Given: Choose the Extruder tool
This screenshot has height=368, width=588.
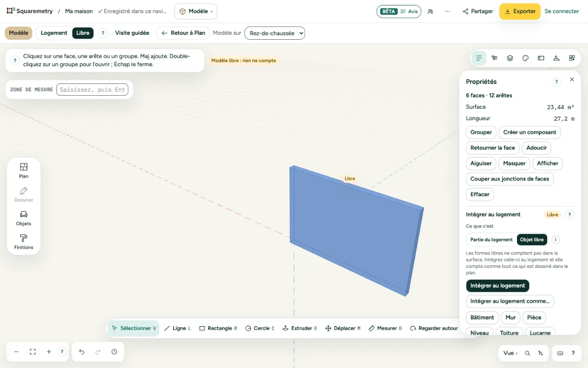Looking at the screenshot, I should pos(300,328).
